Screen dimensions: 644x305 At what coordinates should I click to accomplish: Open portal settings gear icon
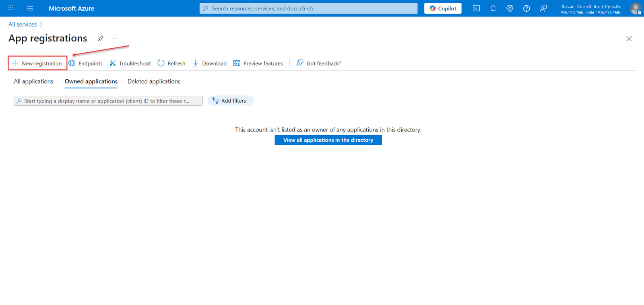pos(510,8)
